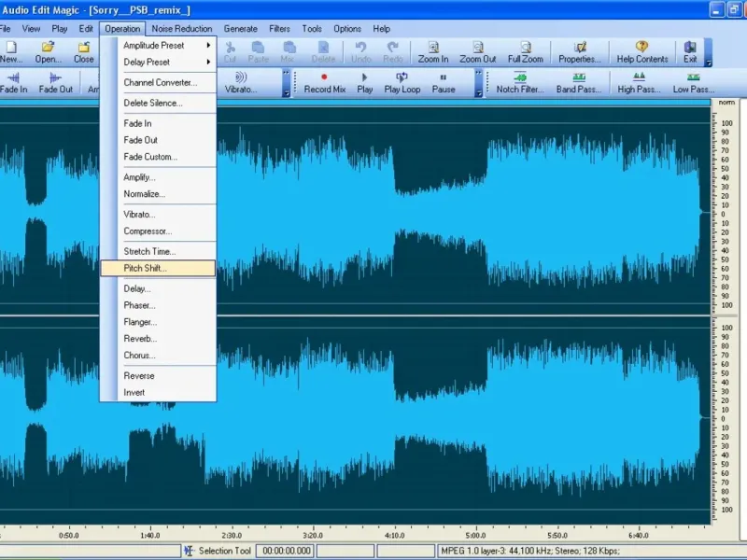Image resolution: width=747 pixels, height=560 pixels.
Task: Apply the Notch Filter tool
Action: click(x=520, y=82)
